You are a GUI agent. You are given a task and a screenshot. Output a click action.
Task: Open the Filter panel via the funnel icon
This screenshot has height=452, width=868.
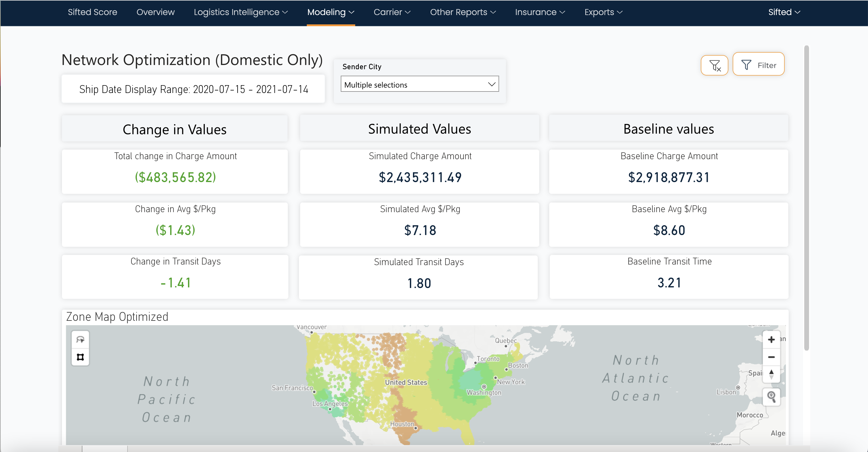[759, 64]
